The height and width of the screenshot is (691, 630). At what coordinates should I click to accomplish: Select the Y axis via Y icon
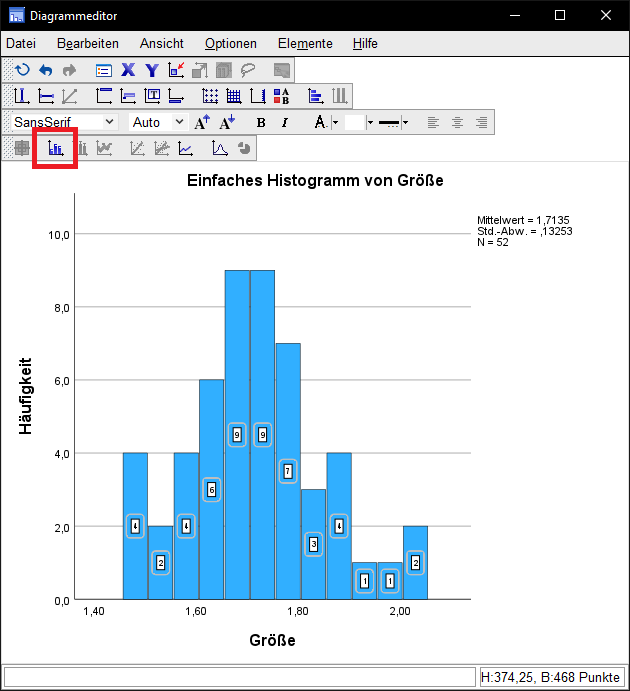tap(152, 70)
